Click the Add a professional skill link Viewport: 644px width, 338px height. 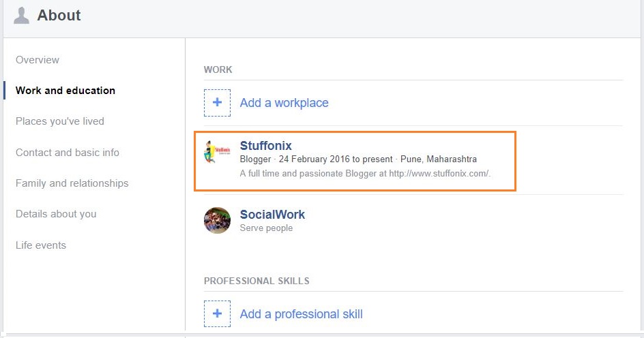point(301,314)
